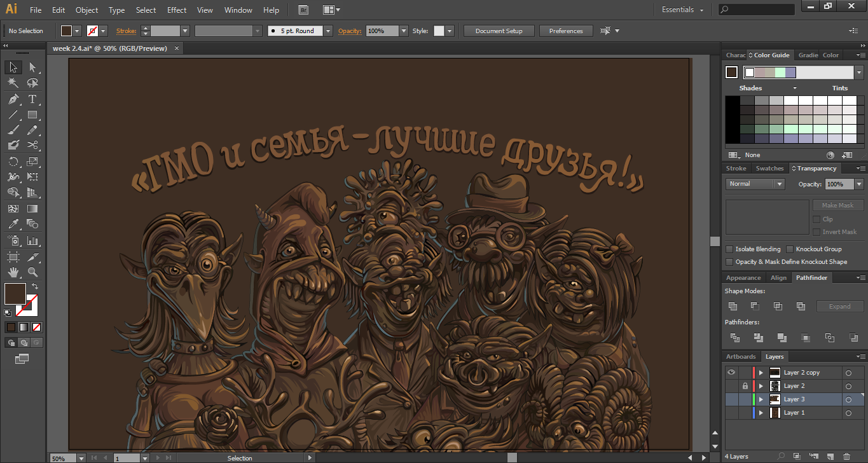Switch to the Artboards tab
This screenshot has height=463, width=868.
tap(741, 357)
